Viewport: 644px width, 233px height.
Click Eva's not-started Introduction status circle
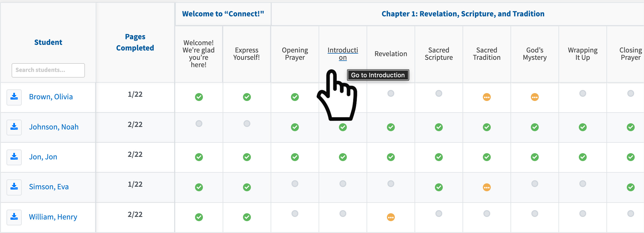tap(343, 184)
